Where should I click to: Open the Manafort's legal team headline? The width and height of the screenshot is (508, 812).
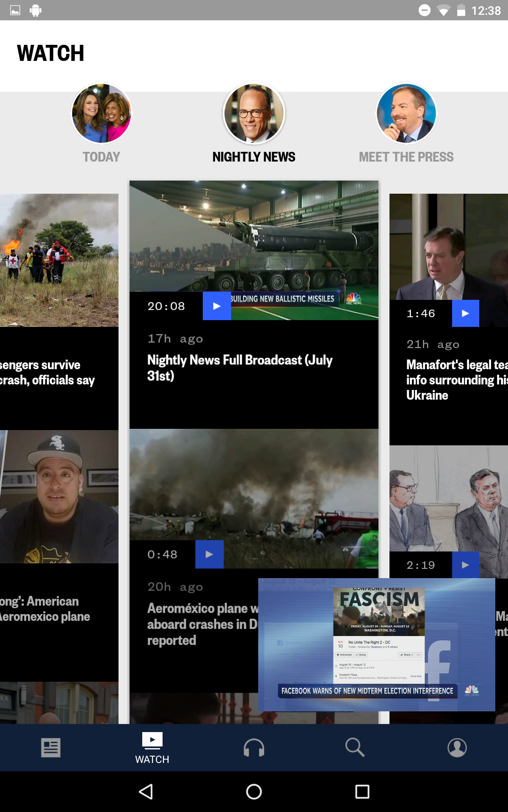pyautogui.click(x=457, y=380)
